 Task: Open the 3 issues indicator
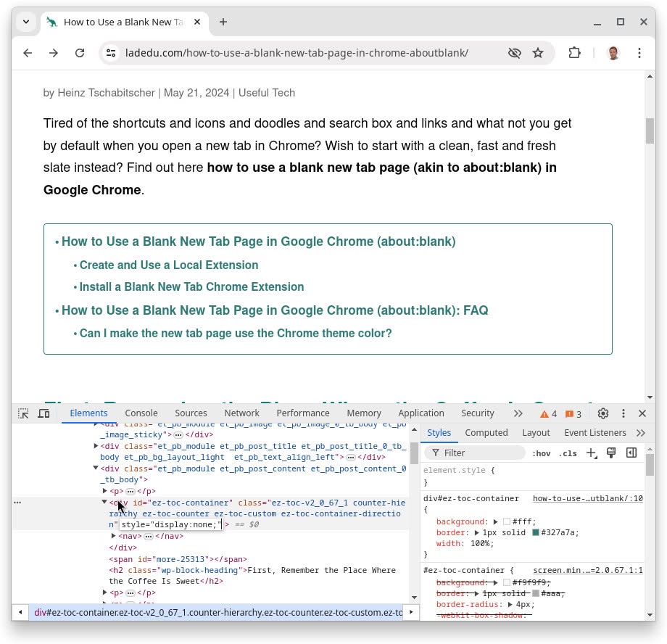[x=573, y=413]
